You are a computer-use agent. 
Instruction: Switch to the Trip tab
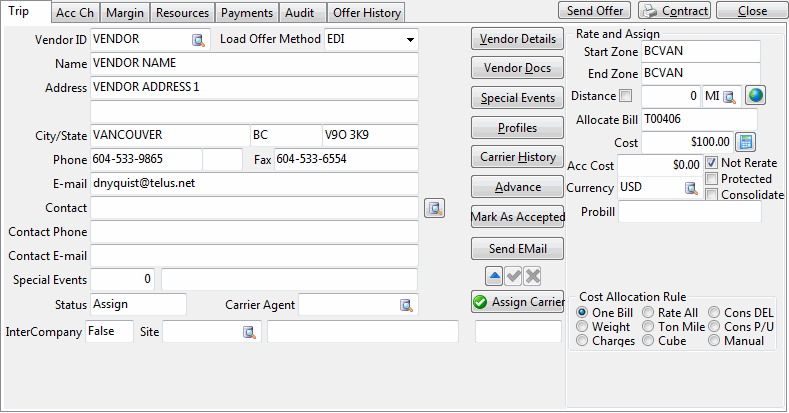point(25,11)
